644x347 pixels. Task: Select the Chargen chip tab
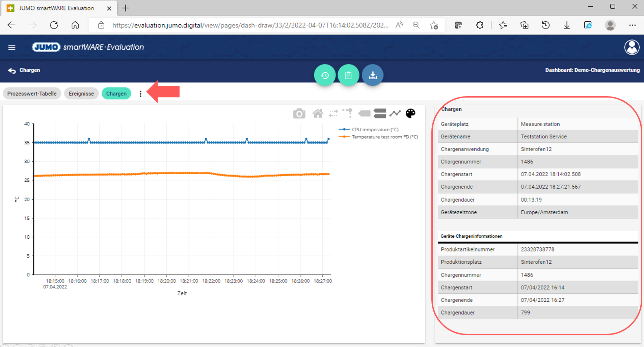coord(116,94)
